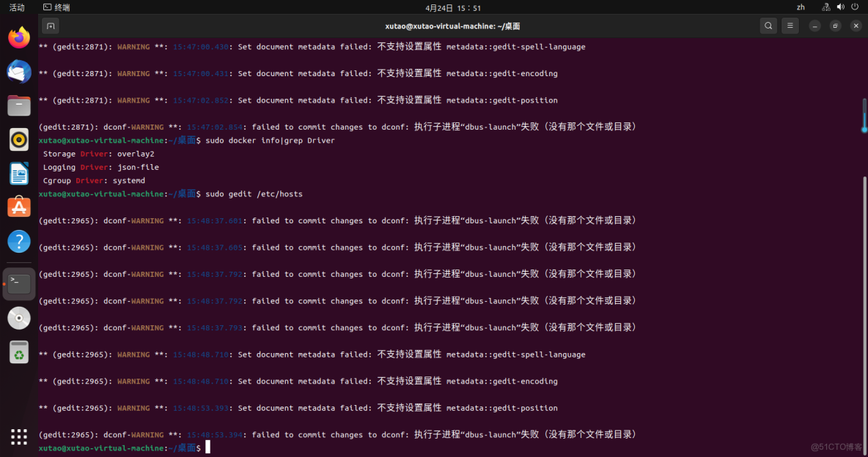
Task: Minimize the terminal window
Action: click(x=815, y=26)
